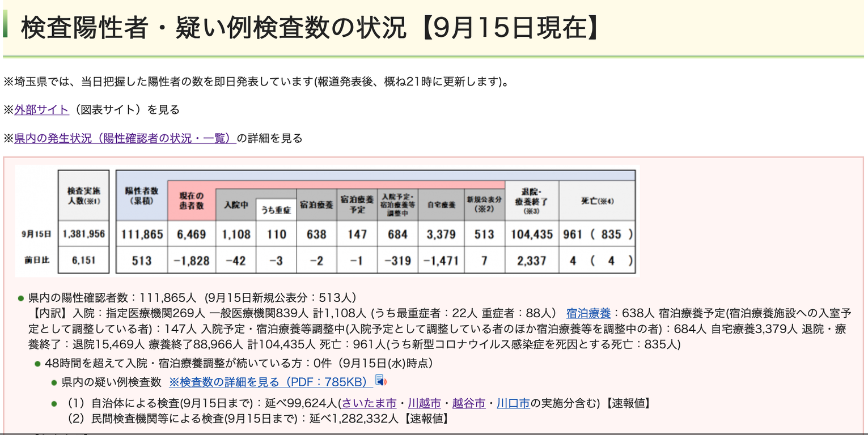Click the 新規公表分(※2) column header
868x435 pixels.
[485, 204]
